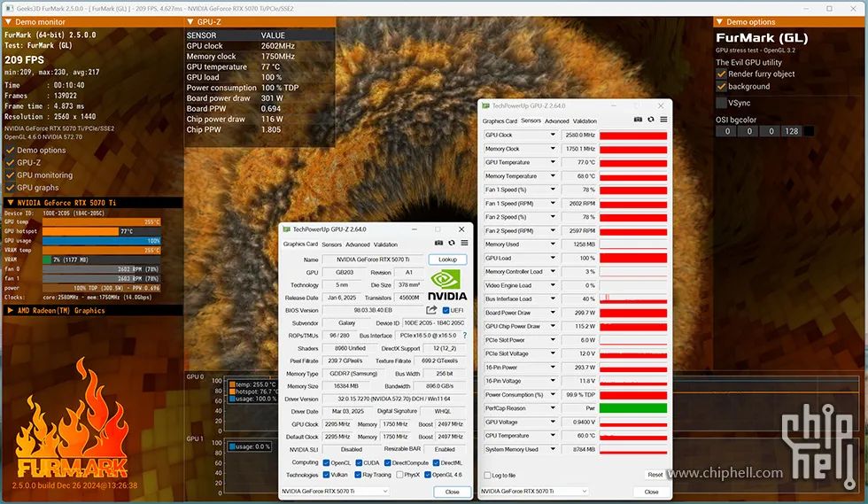Expand the AMD Radeon(TM) Graphics section
Image resolution: width=868 pixels, height=504 pixels.
tap(10, 311)
